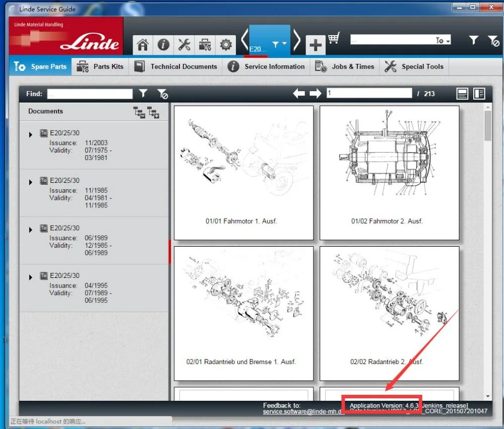The image size is (504, 429).
Task: Expand E20/25/30 document issued 06/1989
Action: click(31, 230)
